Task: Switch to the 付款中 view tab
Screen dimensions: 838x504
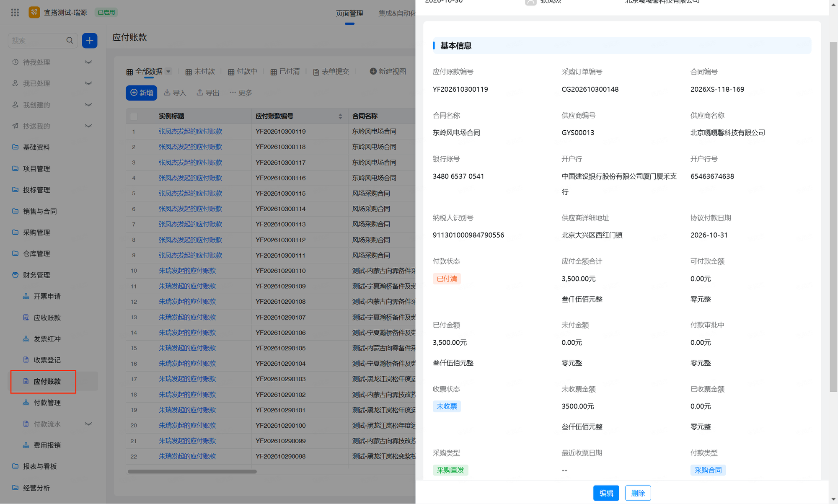Action: coord(243,72)
